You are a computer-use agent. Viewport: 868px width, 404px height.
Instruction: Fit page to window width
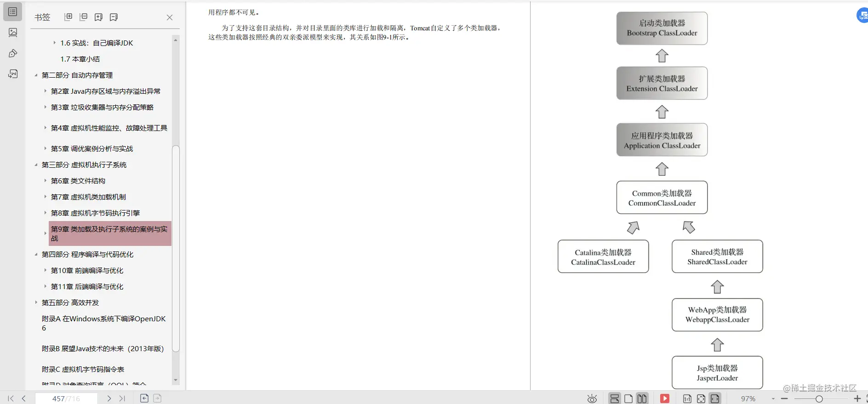(715, 398)
